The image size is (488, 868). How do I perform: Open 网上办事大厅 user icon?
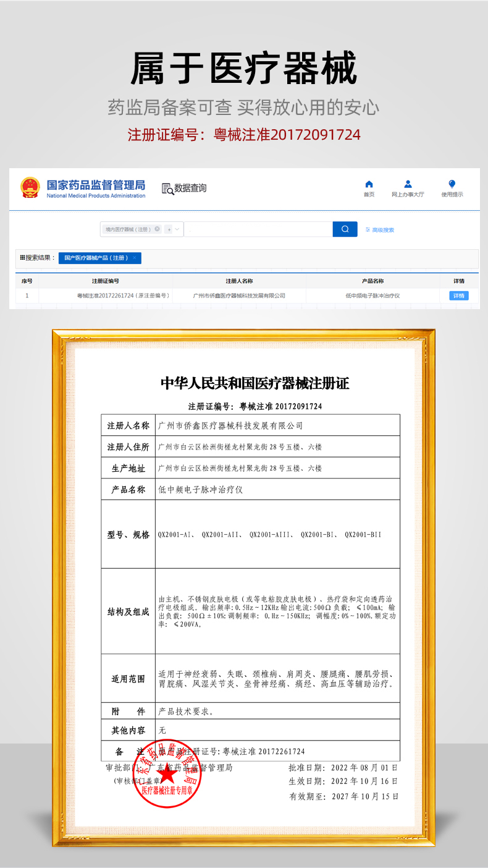pyautogui.click(x=408, y=184)
